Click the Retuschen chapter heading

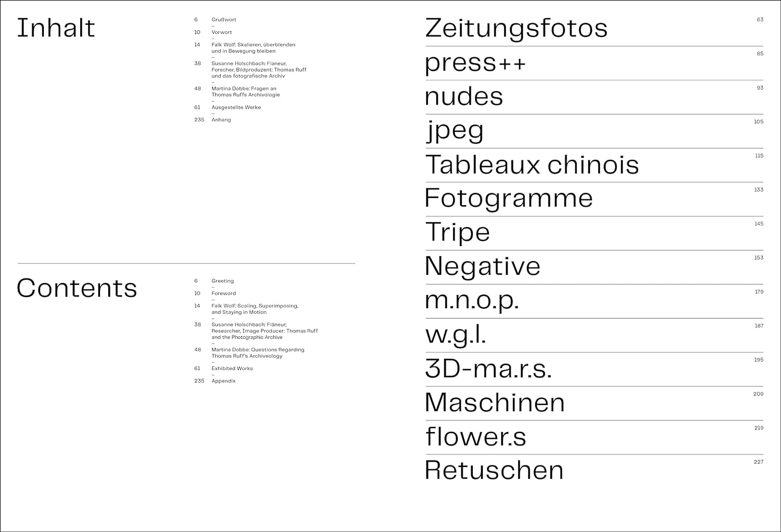coord(494,470)
